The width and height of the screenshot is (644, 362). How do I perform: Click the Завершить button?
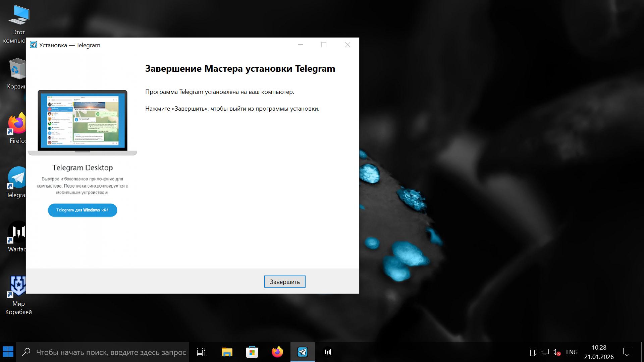tap(284, 282)
